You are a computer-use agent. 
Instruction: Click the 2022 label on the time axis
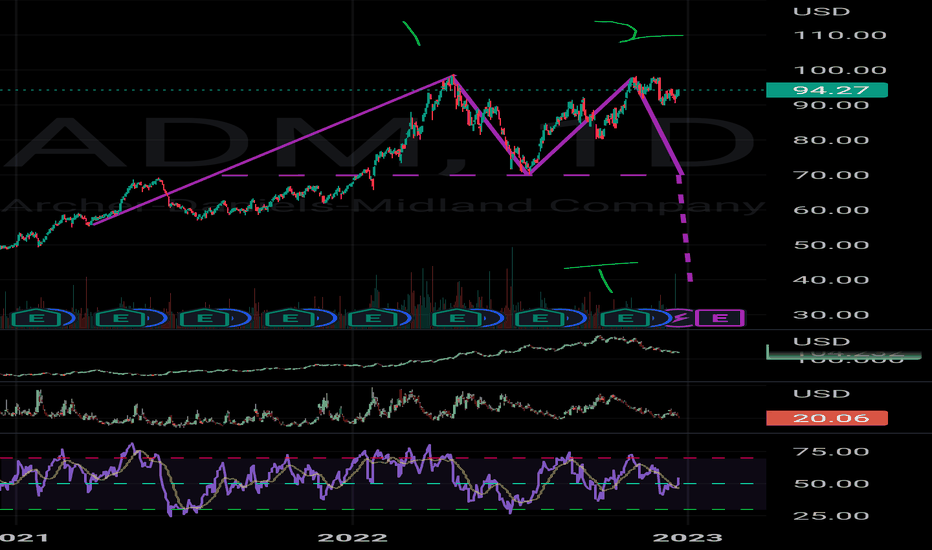[352, 538]
